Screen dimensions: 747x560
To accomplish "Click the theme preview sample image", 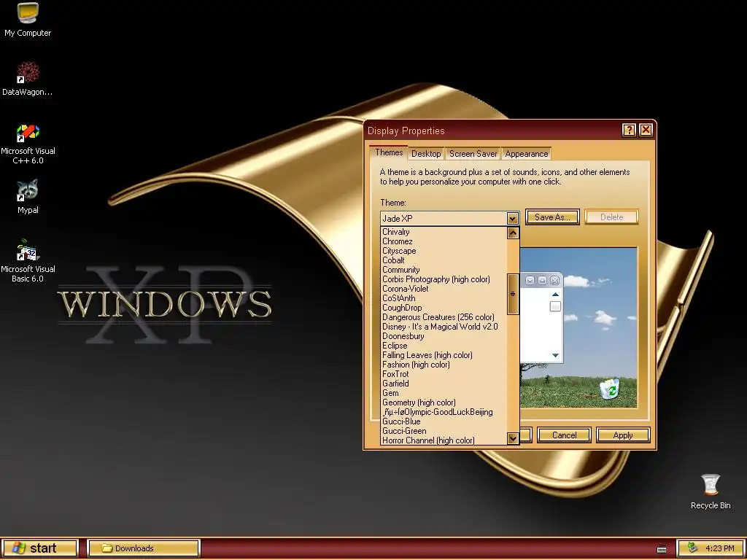I will [578, 327].
